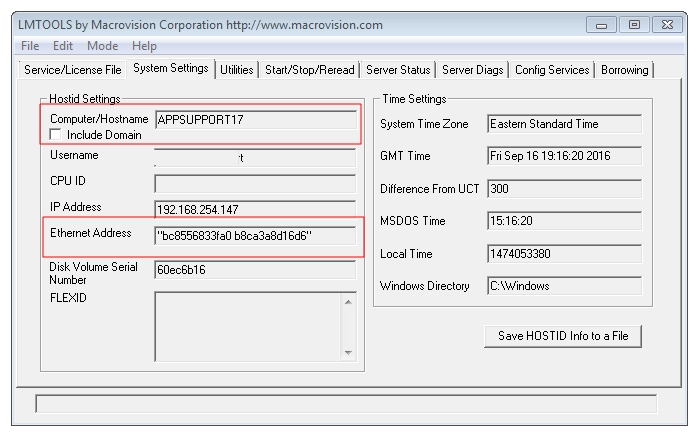Open the Help menu
The width and height of the screenshot is (700, 438).
[x=144, y=46]
